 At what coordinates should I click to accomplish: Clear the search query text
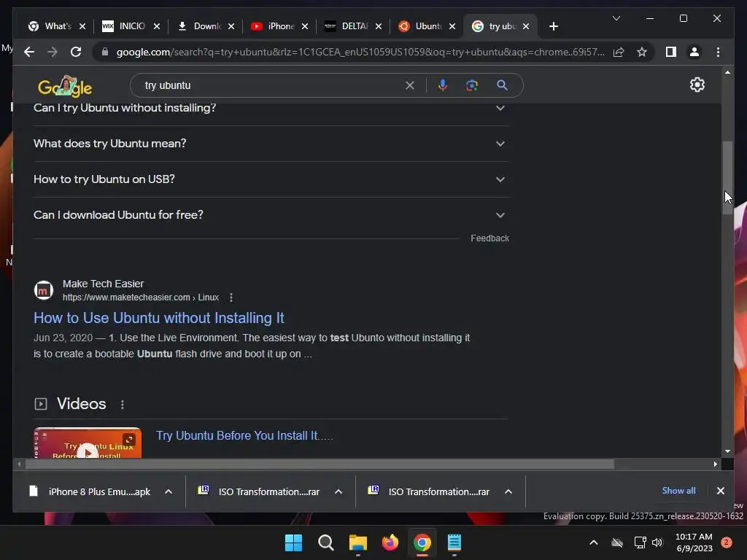pos(410,86)
